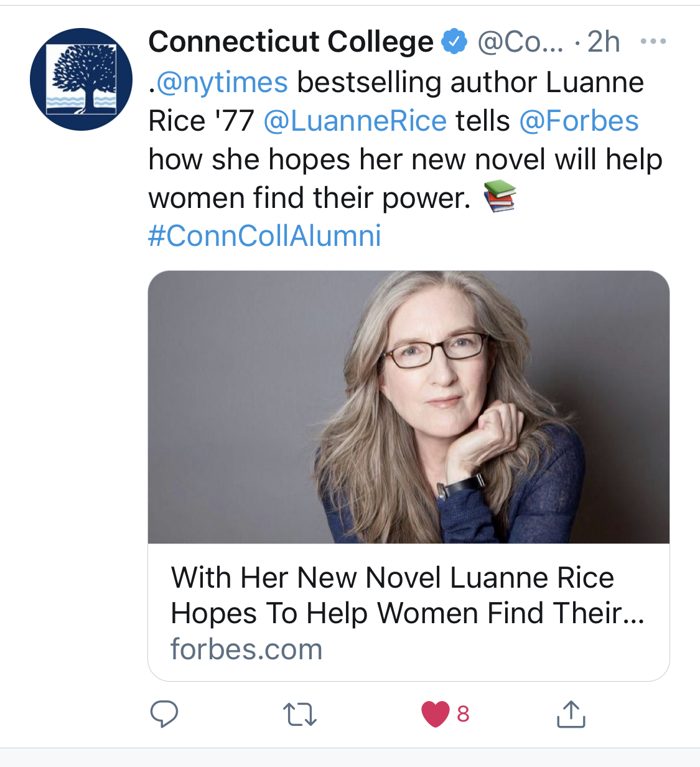Open options with the ellipsis expander
Image resolution: width=700 pixels, height=767 pixels.
[x=654, y=40]
